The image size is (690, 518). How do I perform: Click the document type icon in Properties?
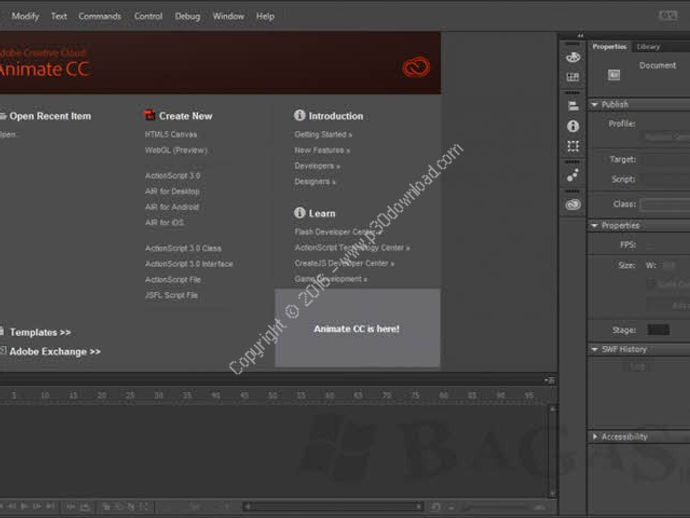click(x=614, y=75)
